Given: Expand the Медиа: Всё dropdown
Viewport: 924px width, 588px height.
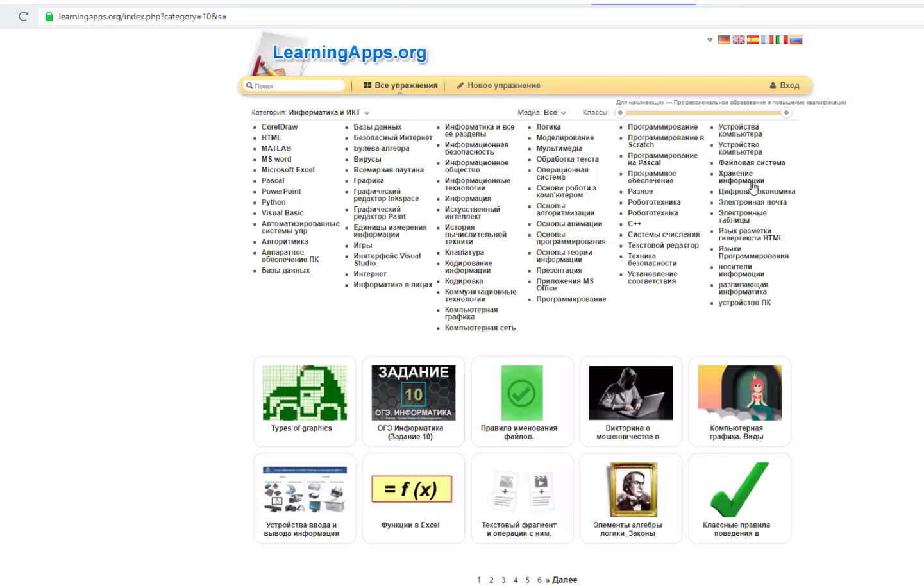Looking at the screenshot, I should (563, 113).
